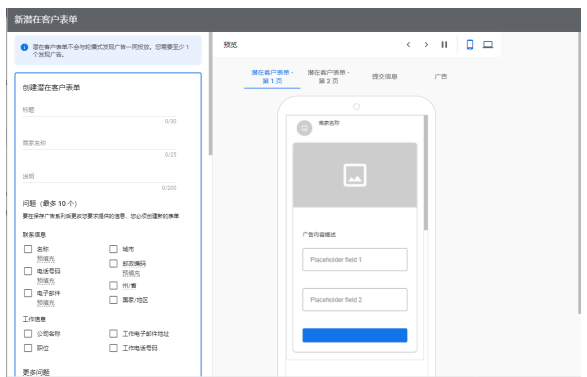Click Placeholder field 1 in phone preview
The width and height of the screenshot is (587, 377).
tap(355, 259)
